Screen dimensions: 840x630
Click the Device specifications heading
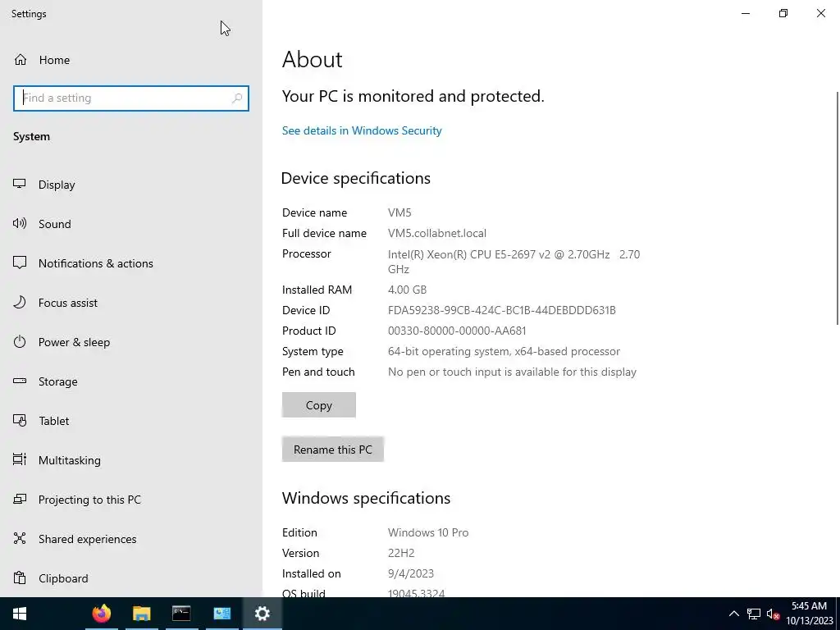click(356, 178)
